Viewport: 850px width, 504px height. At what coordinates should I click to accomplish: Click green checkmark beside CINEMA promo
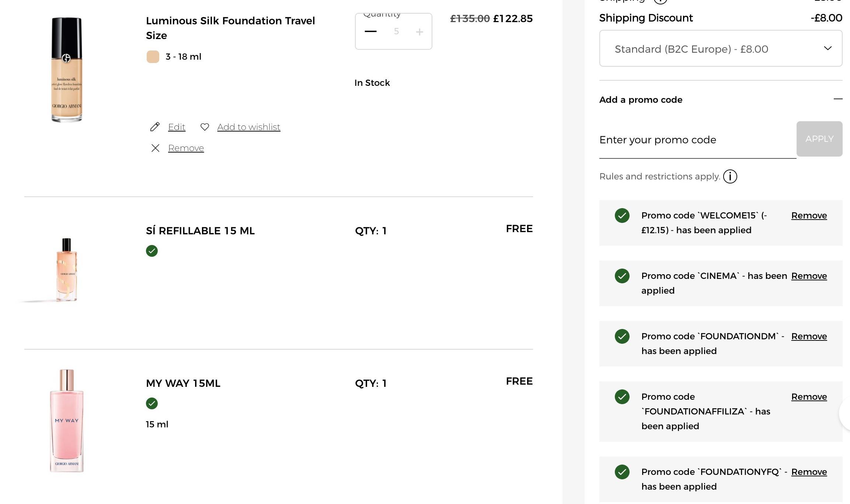tap(622, 276)
